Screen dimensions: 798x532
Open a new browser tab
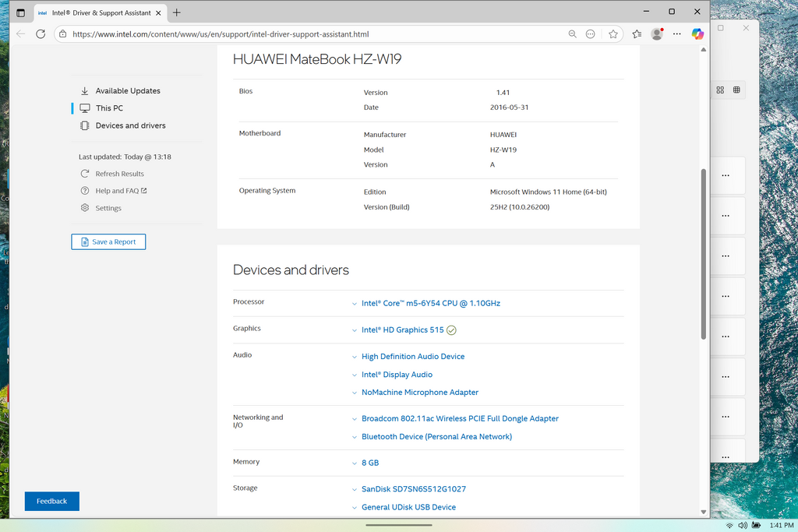point(177,12)
